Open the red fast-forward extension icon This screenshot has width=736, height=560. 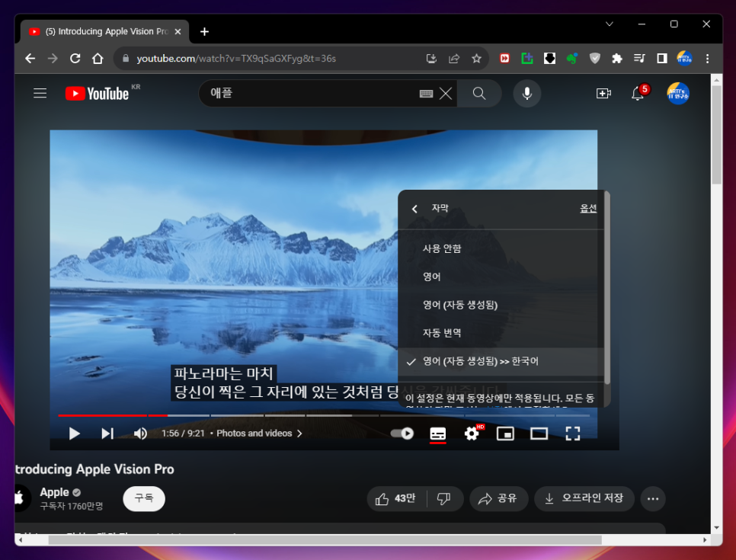coord(504,58)
